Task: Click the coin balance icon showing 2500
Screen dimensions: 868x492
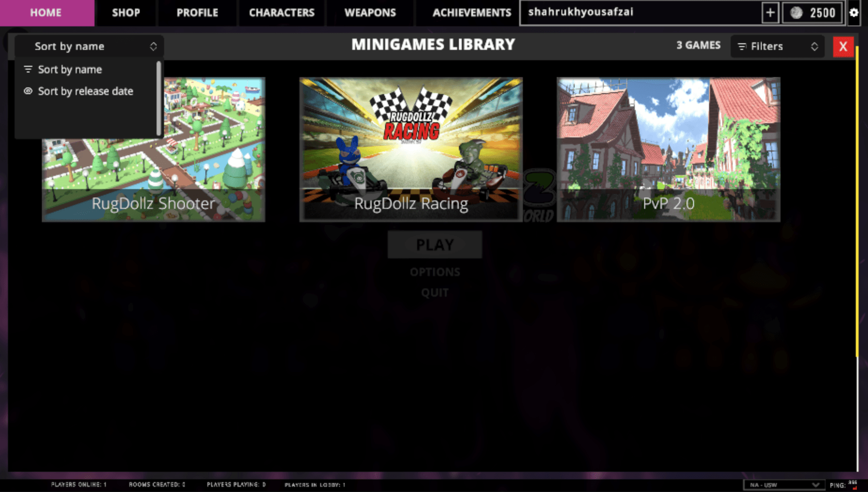Action: coord(797,13)
